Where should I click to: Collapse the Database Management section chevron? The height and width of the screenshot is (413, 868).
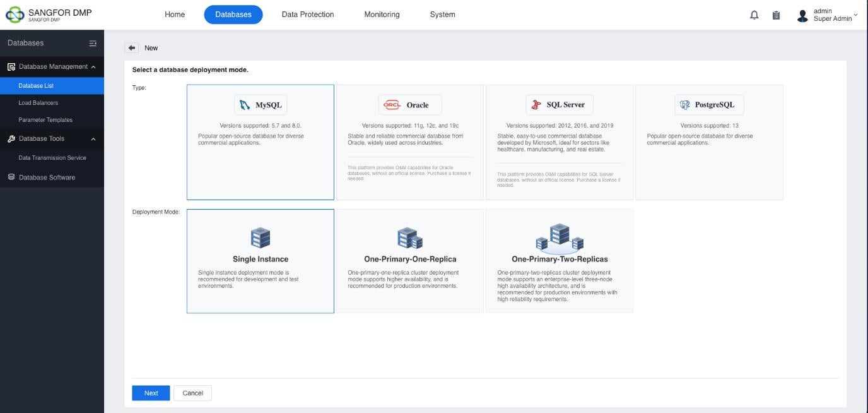pos(93,67)
